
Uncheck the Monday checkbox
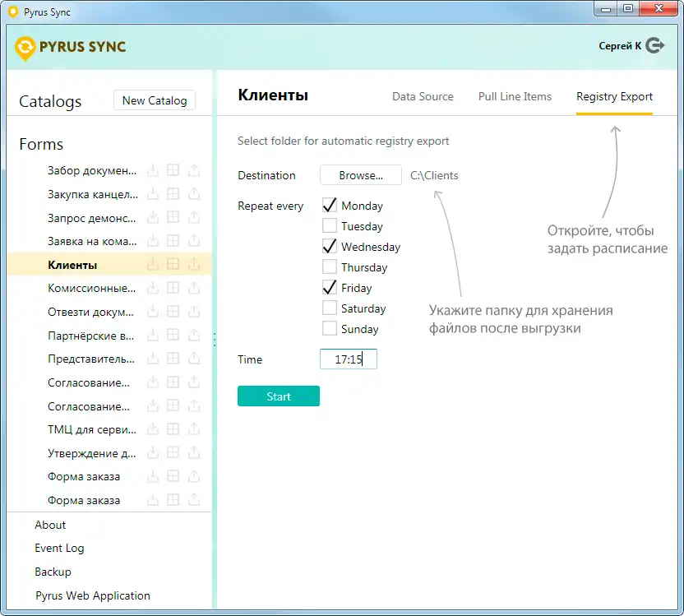pyautogui.click(x=330, y=205)
